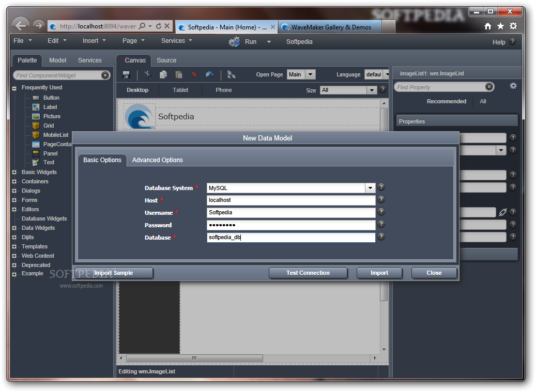The height and width of the screenshot is (392, 536).
Task: Expand the Data Widgets group
Action: tap(14, 228)
